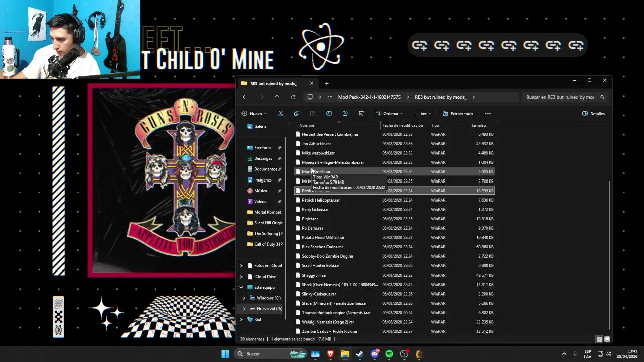The height and width of the screenshot is (362, 644).
Task: Open Discord from taskbar
Action: tap(374, 354)
